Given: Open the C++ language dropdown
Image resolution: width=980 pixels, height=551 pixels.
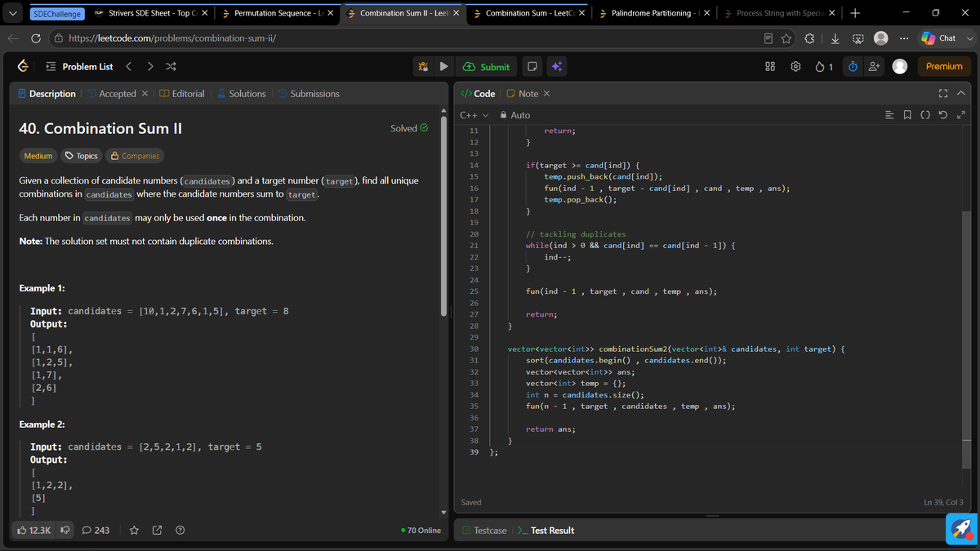Looking at the screenshot, I should coord(474,115).
